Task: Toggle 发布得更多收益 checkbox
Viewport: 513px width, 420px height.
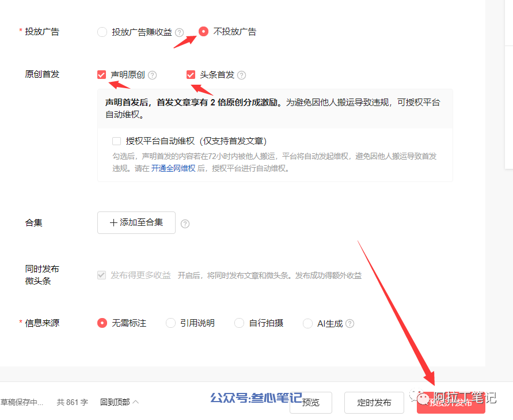Action: tap(102, 275)
